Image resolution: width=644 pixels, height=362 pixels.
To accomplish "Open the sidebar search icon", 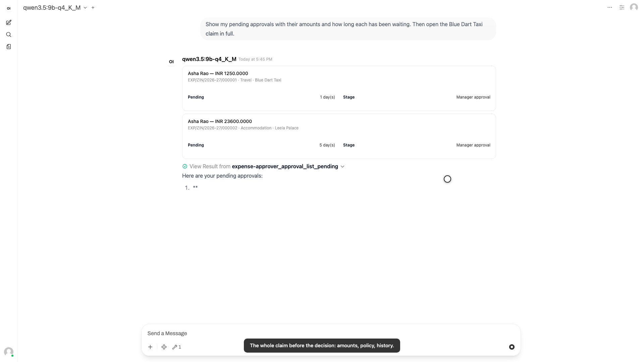I will click(x=9, y=35).
